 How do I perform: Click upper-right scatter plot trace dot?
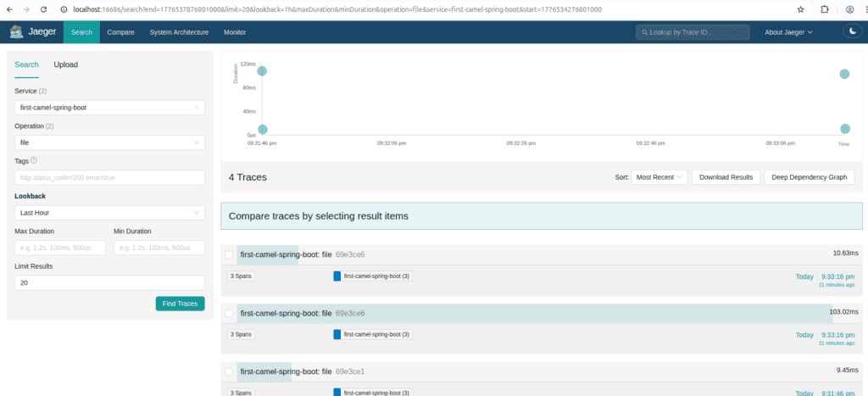pos(844,75)
